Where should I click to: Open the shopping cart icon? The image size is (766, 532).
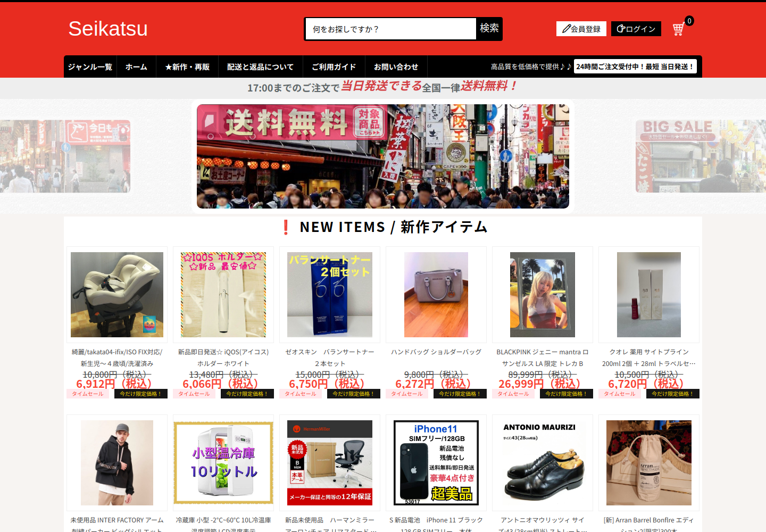tap(679, 29)
